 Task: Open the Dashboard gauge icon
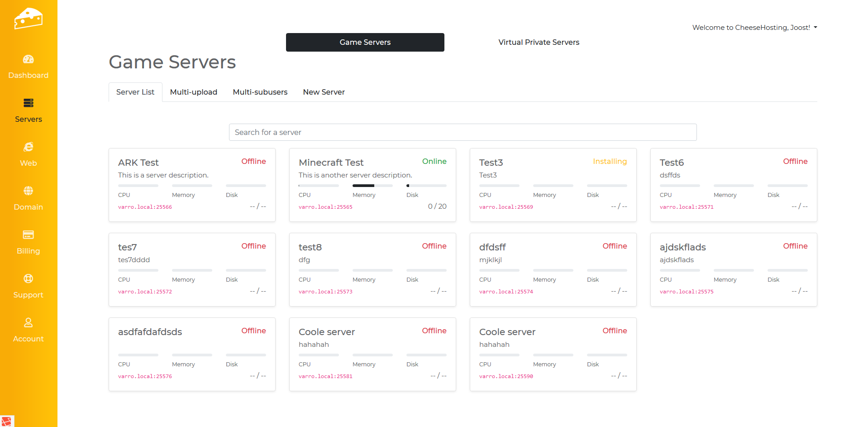tap(28, 59)
